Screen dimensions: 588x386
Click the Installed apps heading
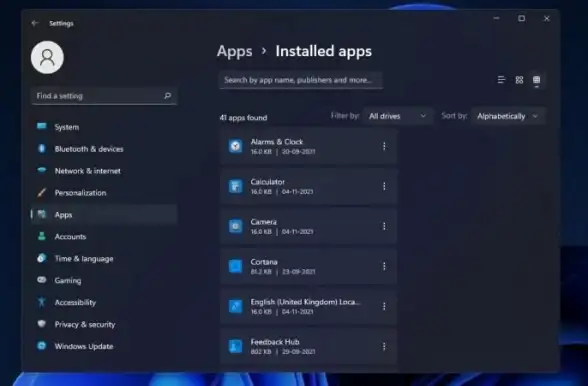324,51
